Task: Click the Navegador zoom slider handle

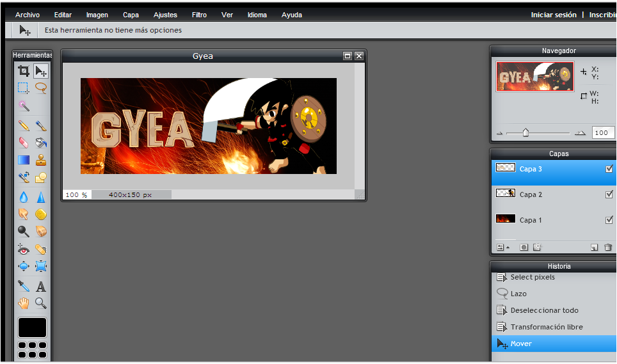Action: (525, 133)
